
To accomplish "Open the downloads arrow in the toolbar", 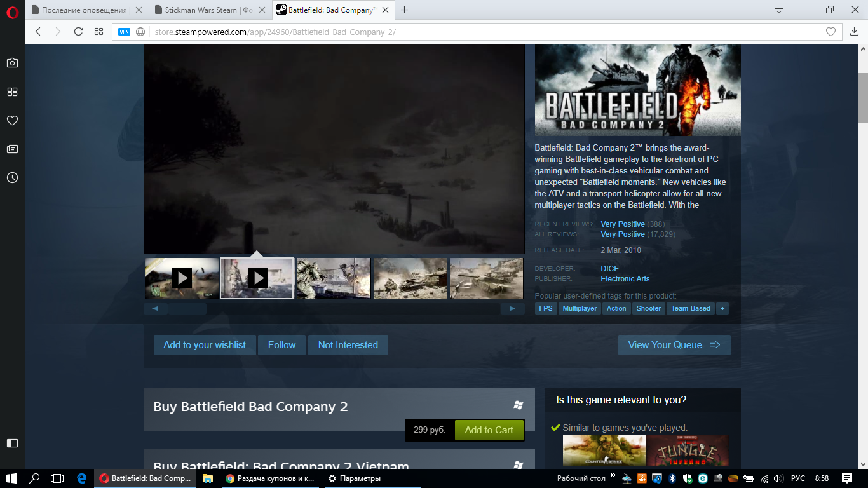I will pos(855,32).
